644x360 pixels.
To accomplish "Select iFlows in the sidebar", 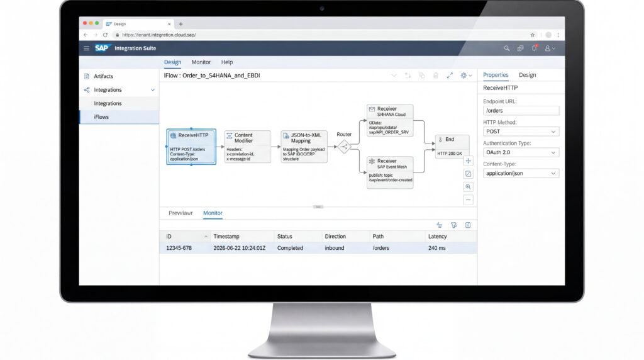I will pos(119,116).
